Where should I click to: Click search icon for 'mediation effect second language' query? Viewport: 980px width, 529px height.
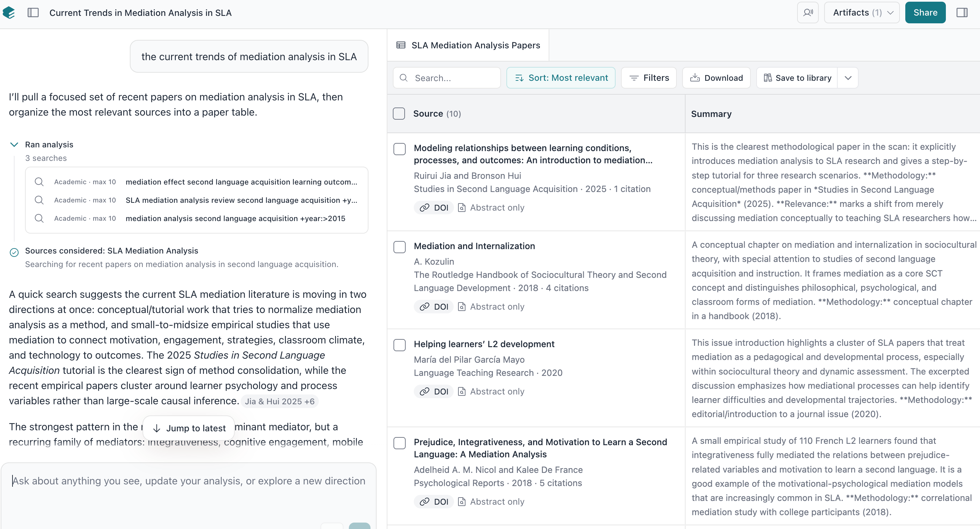[x=39, y=182]
